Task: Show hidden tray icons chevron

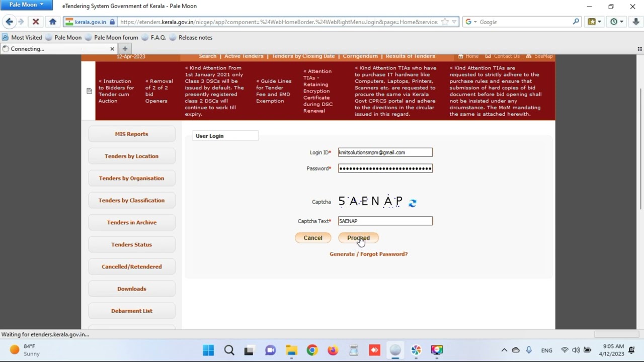Action: (x=504, y=350)
